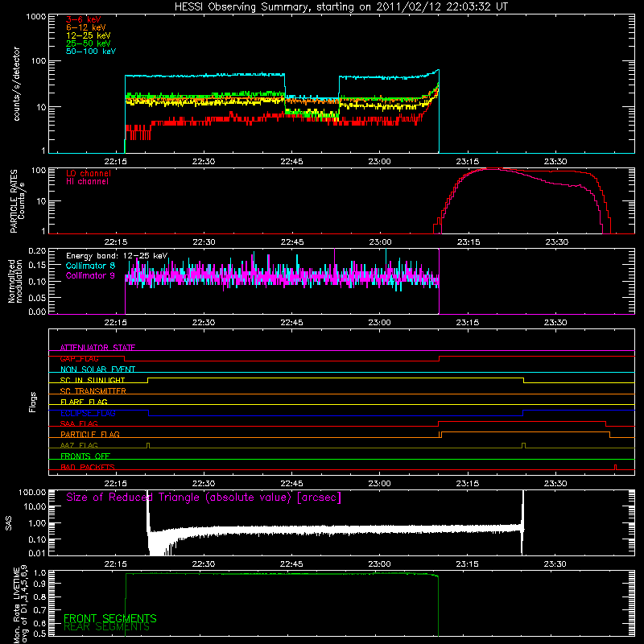Image resolution: width=644 pixels, height=644 pixels.
Task: Click the FRONTS_OFF flag label
Action: pyautogui.click(x=85, y=456)
